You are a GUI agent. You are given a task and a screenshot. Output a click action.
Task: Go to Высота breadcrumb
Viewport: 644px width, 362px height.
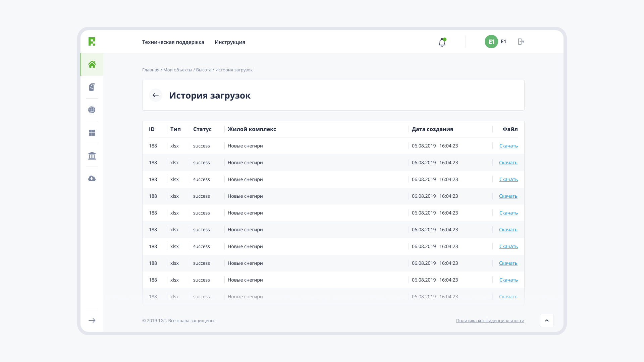point(204,70)
